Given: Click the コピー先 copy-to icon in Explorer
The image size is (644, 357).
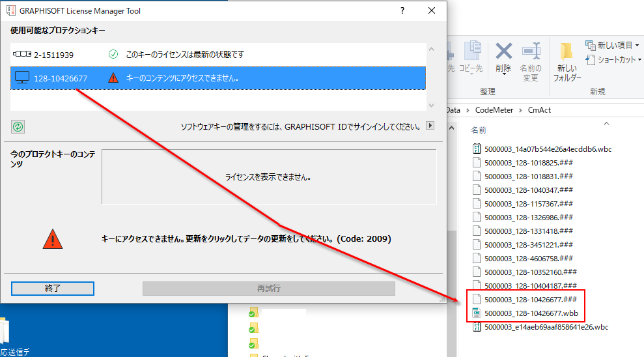Looking at the screenshot, I should pos(472,51).
